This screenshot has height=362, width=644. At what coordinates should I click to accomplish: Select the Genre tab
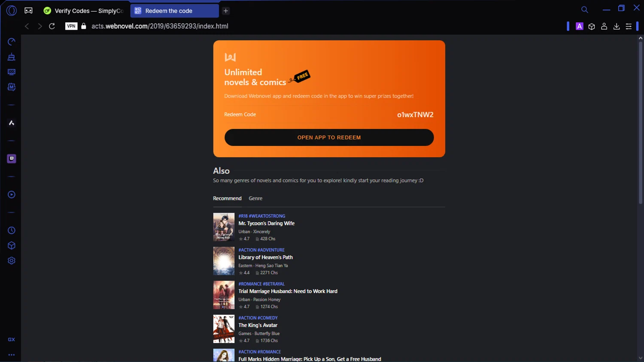click(255, 198)
